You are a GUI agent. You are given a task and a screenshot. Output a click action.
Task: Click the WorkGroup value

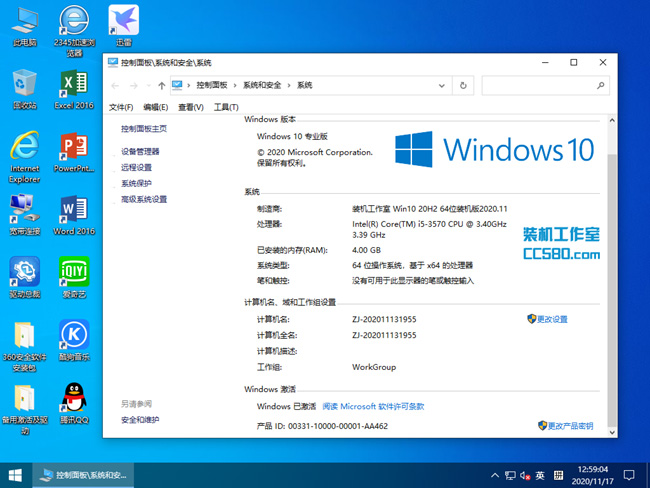374,367
